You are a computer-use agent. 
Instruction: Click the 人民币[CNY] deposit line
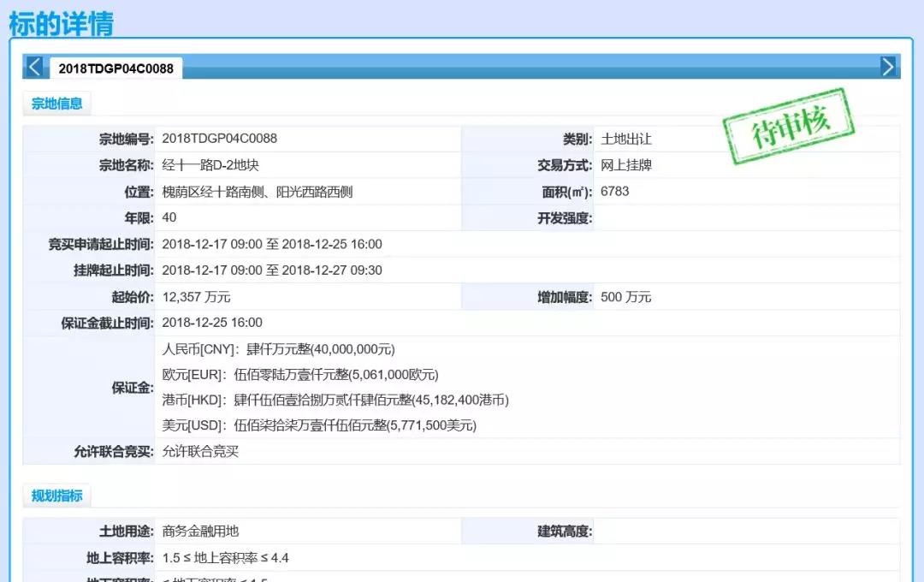tap(278, 349)
